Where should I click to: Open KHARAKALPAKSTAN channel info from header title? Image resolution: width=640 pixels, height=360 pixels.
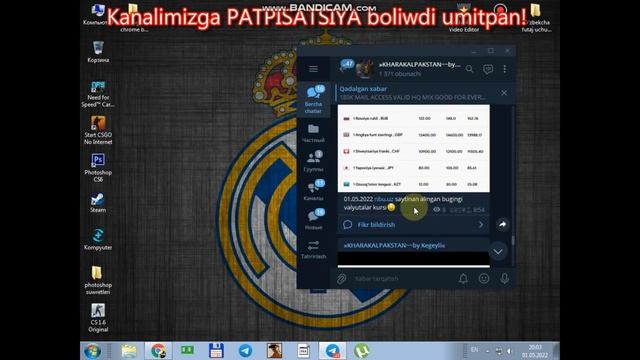(419, 64)
